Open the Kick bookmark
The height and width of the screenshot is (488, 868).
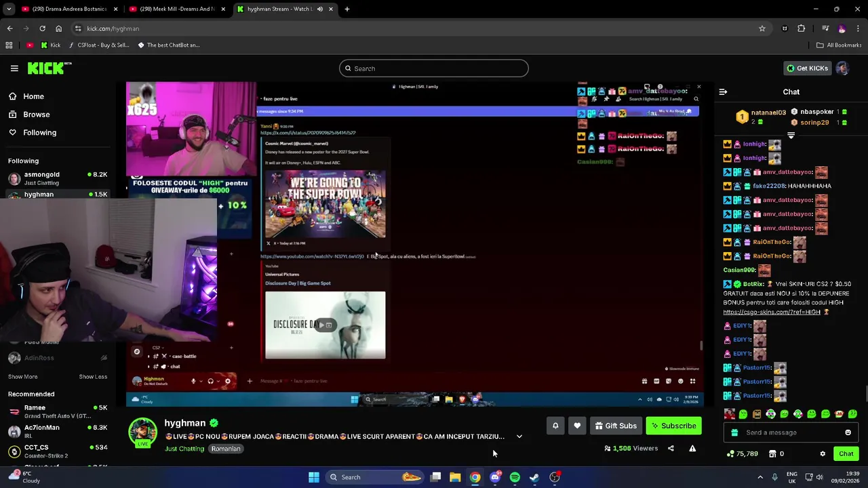pyautogui.click(x=50, y=45)
